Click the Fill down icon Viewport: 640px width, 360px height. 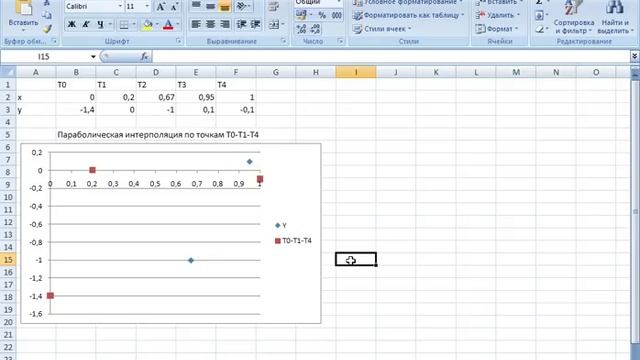coord(539,16)
